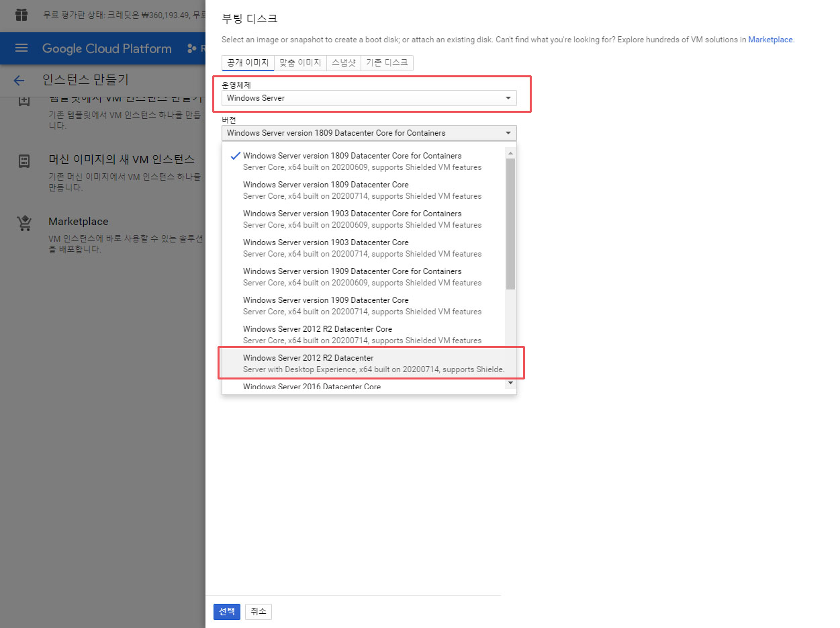Select Windows Server 2012 R2 Datacenter Core
This screenshot has width=840, height=628.
(x=363, y=334)
